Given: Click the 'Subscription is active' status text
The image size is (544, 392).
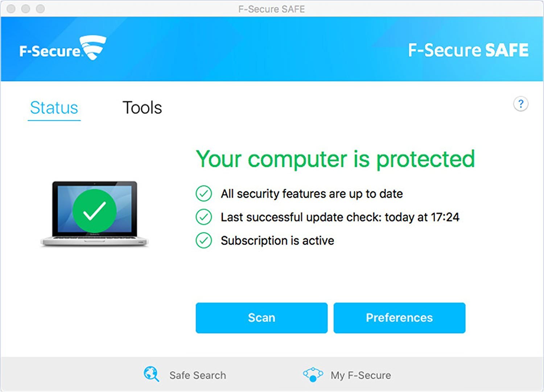Looking at the screenshot, I should pyautogui.click(x=277, y=240).
